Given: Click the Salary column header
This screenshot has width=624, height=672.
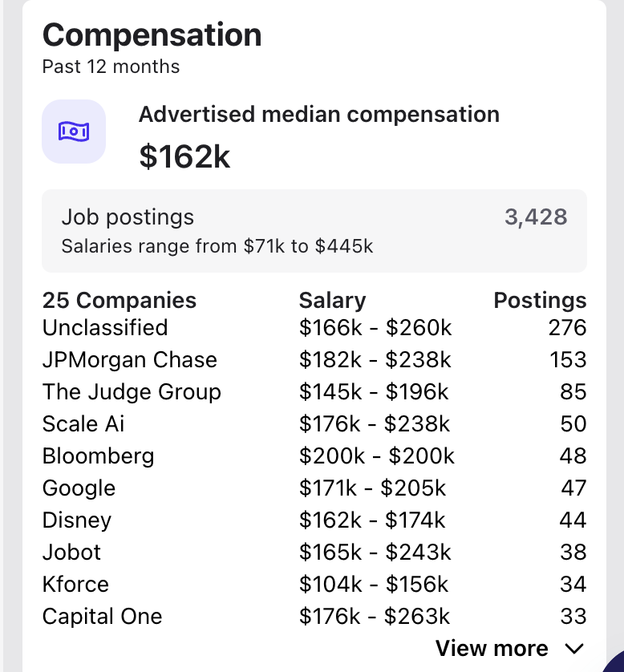Looking at the screenshot, I should point(332,301).
